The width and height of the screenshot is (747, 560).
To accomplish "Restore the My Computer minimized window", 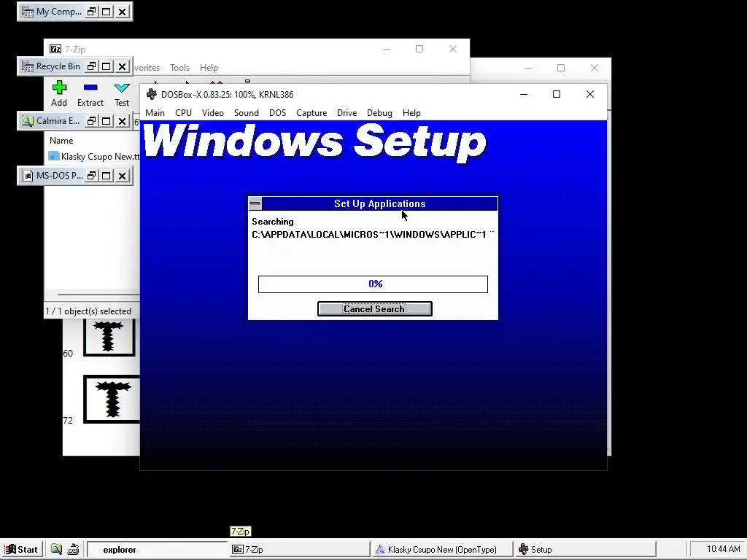I will click(x=91, y=12).
